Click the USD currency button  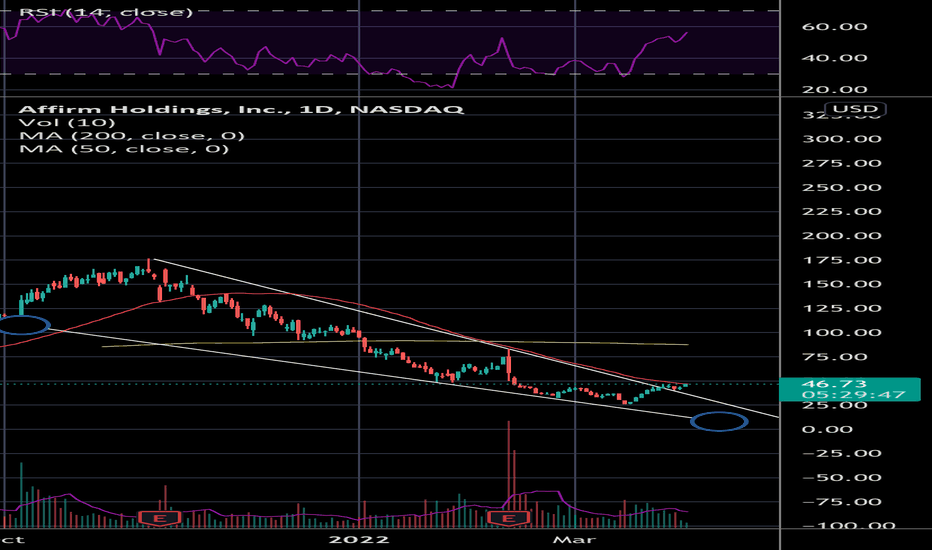coord(855,109)
